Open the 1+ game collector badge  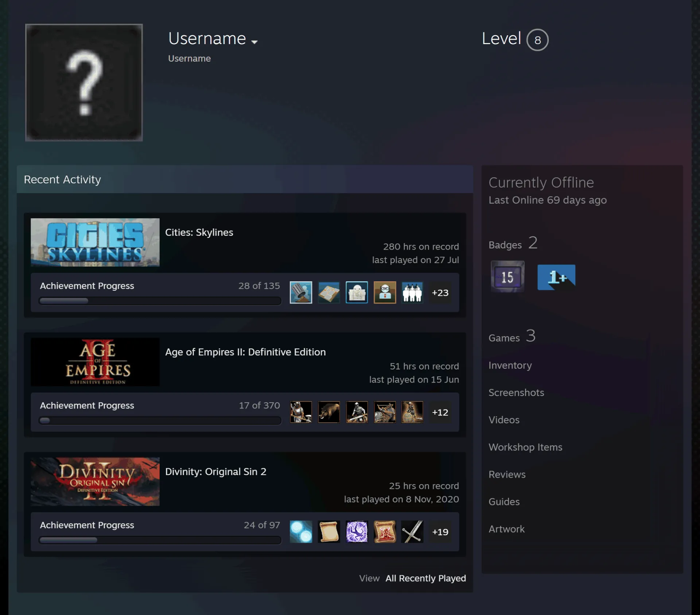(556, 277)
